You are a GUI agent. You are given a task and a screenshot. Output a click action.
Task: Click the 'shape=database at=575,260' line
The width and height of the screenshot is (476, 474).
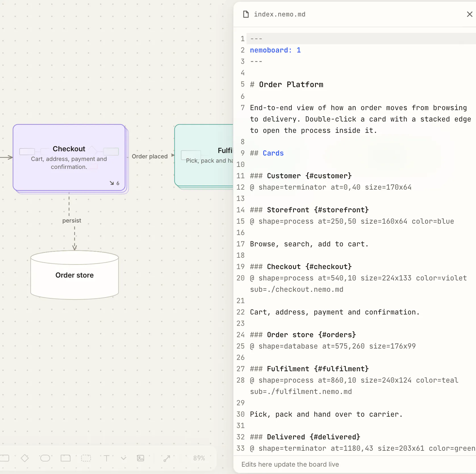(333, 346)
